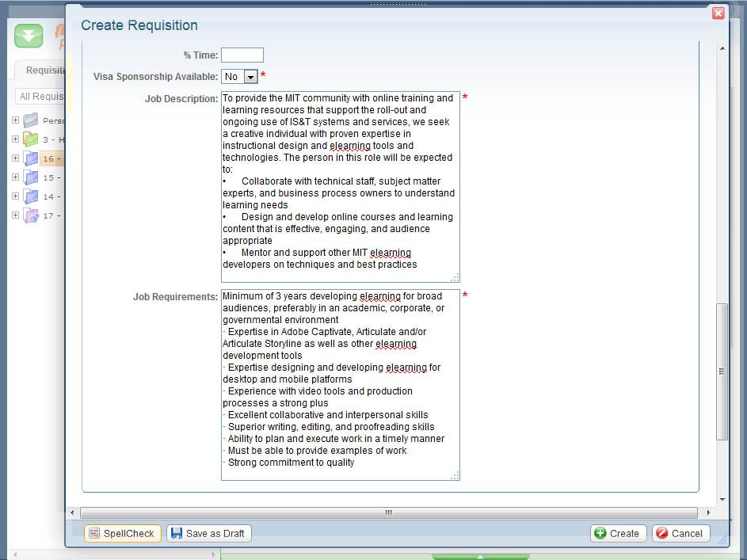The width and height of the screenshot is (747, 560).
Task: Click the folder icon of item 15
Action: click(x=31, y=178)
